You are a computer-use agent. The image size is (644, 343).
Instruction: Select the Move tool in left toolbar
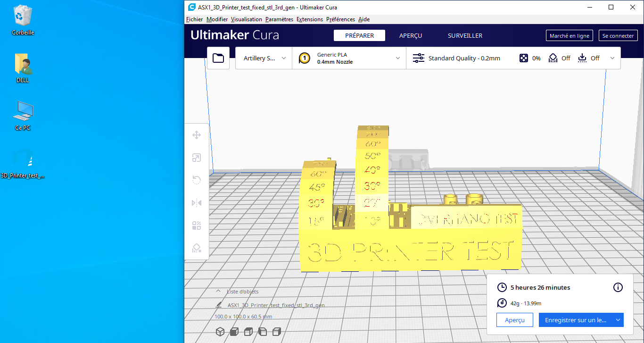coord(197,135)
